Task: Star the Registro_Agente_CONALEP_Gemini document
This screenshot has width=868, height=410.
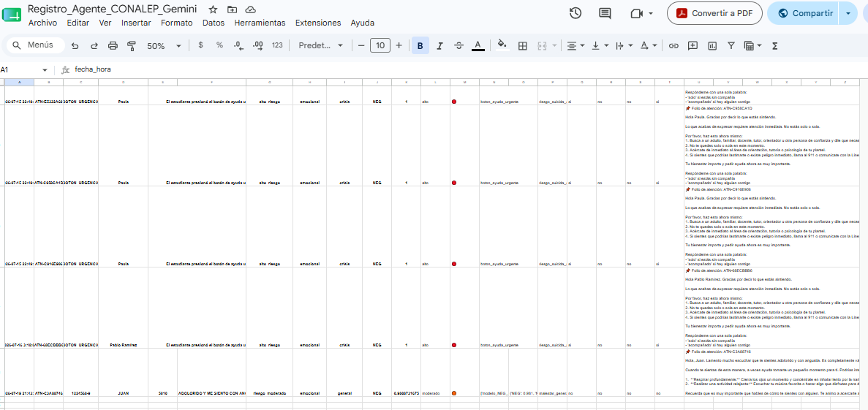Action: (213, 10)
